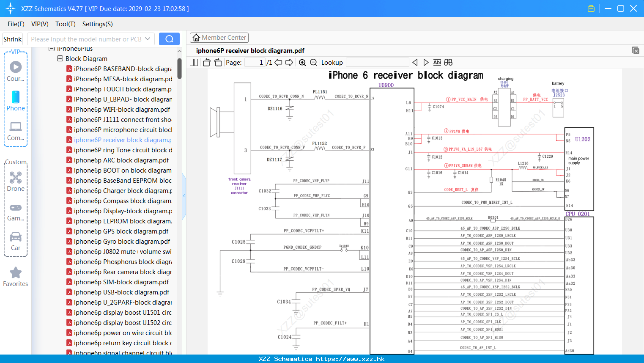Click U0900 chip label in diagram
Viewport: 644px width, 363px height.
click(386, 85)
